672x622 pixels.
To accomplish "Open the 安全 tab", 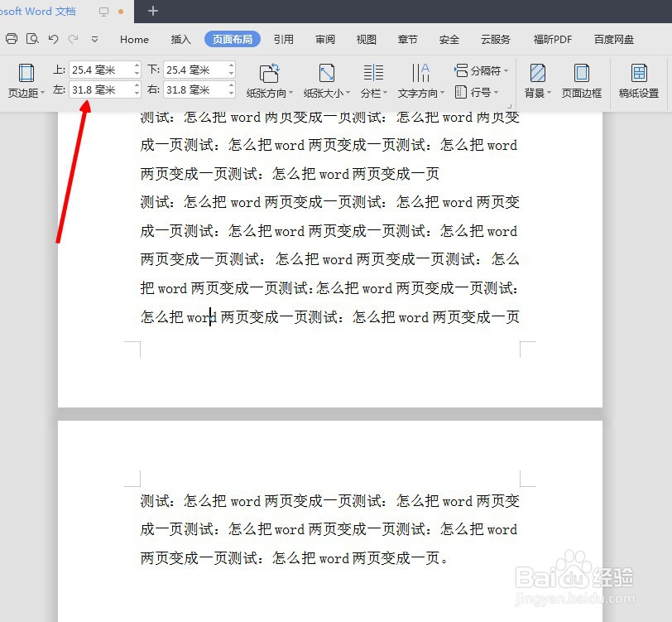I will [449, 40].
